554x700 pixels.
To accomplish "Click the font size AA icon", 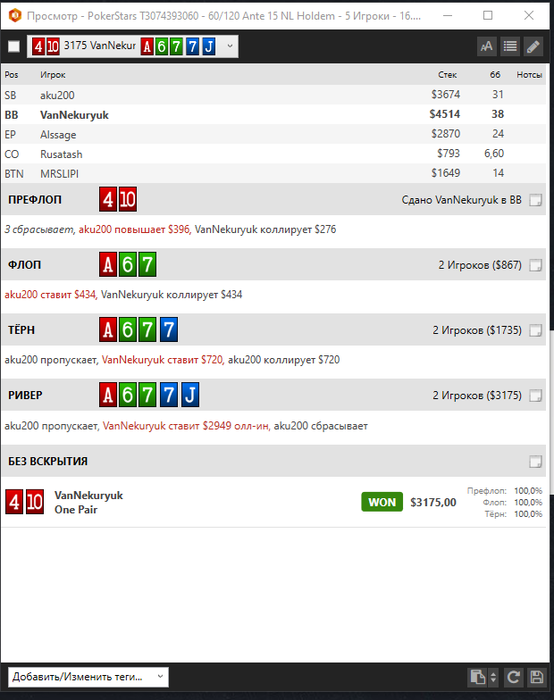I will pyautogui.click(x=487, y=46).
